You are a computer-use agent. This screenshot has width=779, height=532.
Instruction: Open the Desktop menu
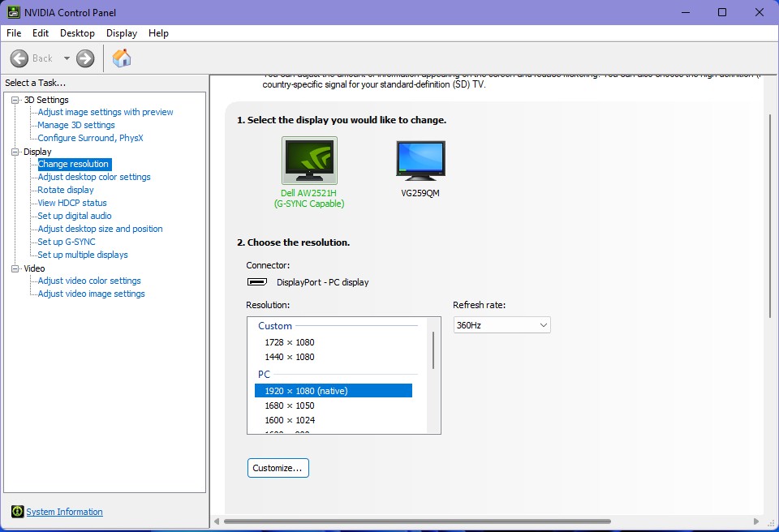click(x=77, y=33)
